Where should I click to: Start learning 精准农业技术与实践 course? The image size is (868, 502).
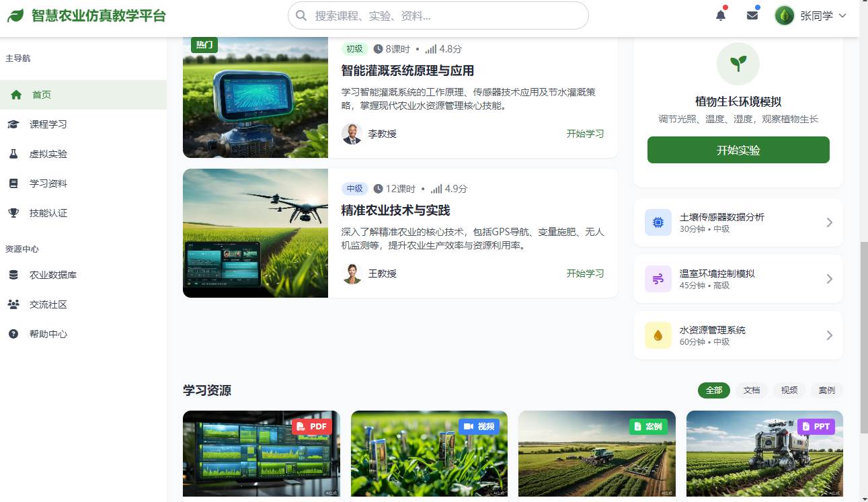(x=584, y=274)
